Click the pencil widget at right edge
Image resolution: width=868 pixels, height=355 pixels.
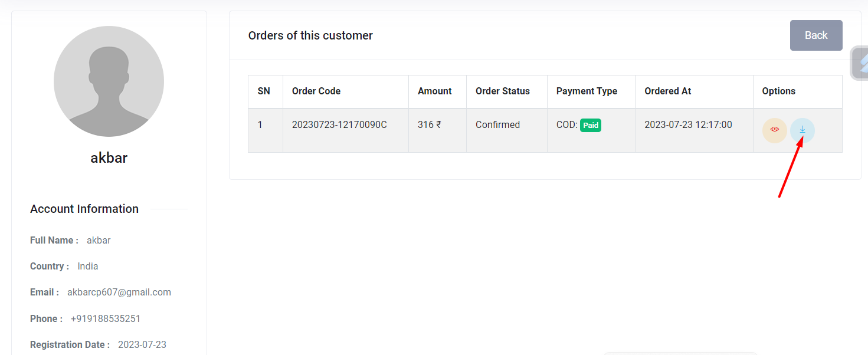point(862,63)
